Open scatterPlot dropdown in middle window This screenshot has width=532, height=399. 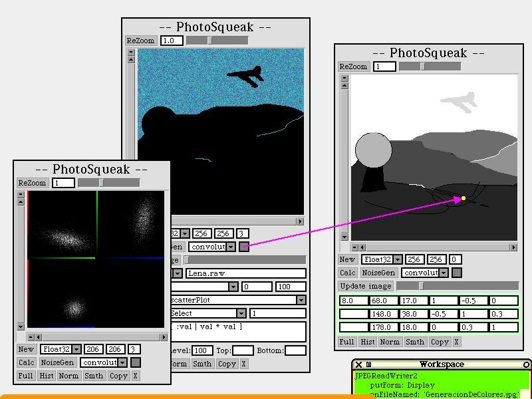[x=301, y=300]
